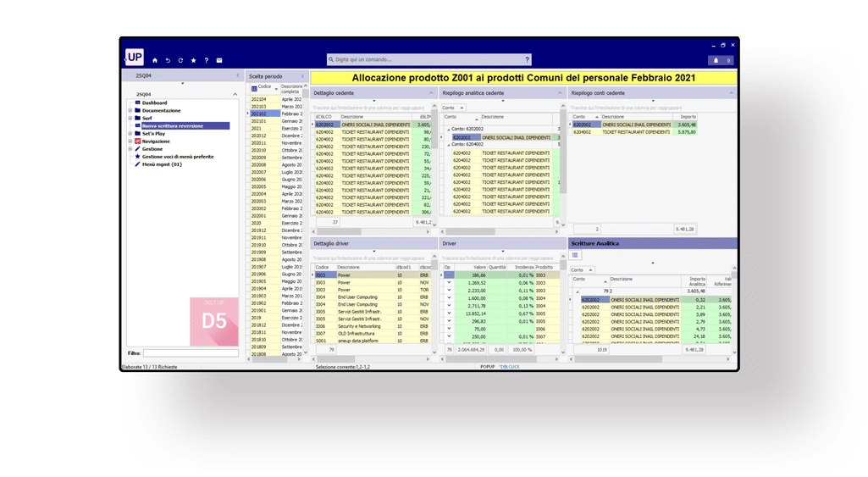Viewport: 868px width, 477px height.
Task: Click the grid view icon under Scritture Analitica
Action: [x=576, y=255]
